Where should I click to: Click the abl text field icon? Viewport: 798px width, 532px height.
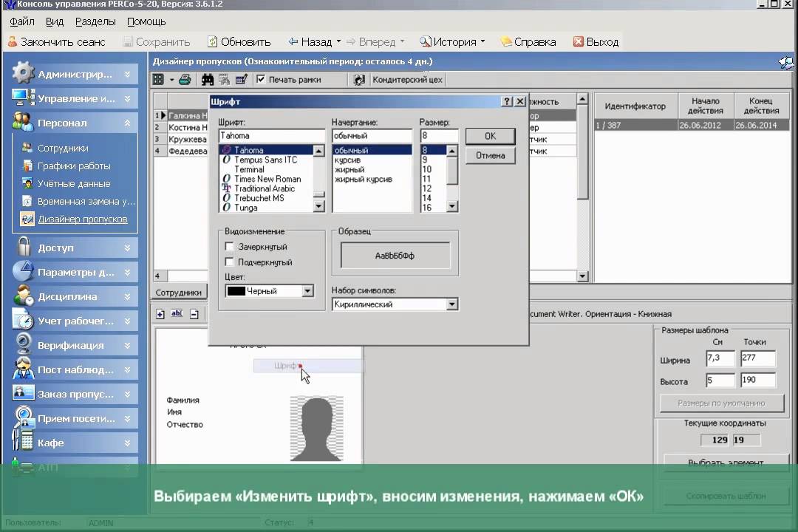click(x=177, y=313)
